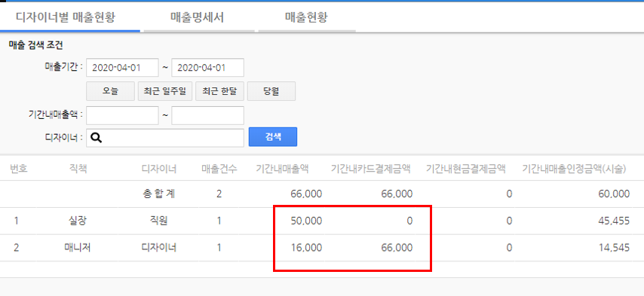Viewport: 644px width, 296px height.
Task: Set period with 오늘 button
Action: click(x=111, y=91)
